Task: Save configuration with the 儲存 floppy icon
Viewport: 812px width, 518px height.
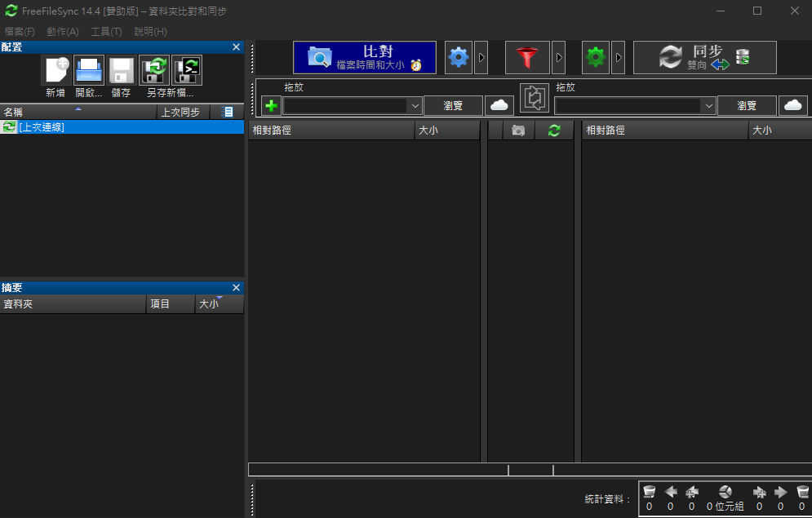Action: pyautogui.click(x=121, y=70)
